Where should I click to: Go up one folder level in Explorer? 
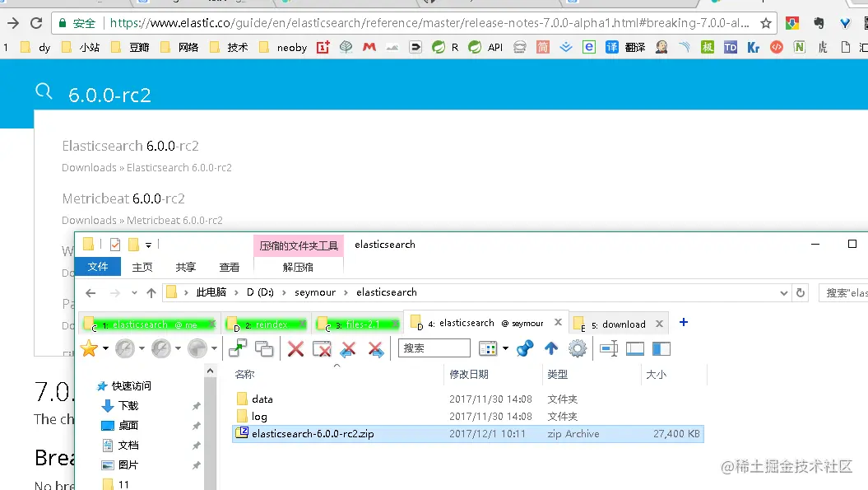[x=151, y=292]
